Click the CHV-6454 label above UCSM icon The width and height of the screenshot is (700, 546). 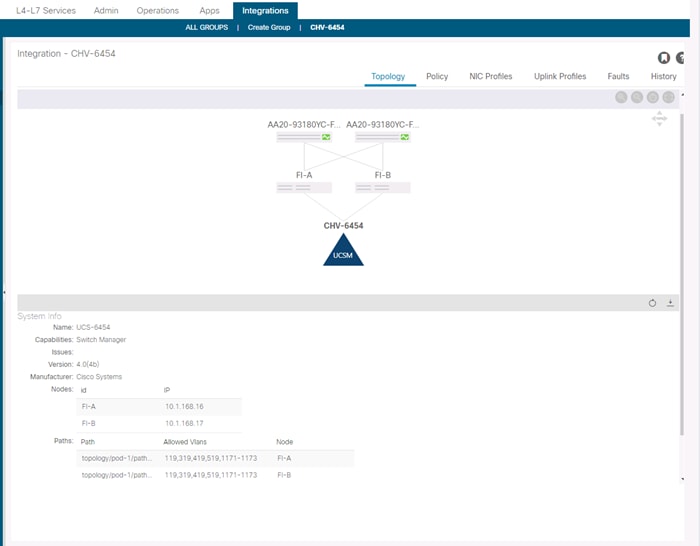tap(343, 225)
